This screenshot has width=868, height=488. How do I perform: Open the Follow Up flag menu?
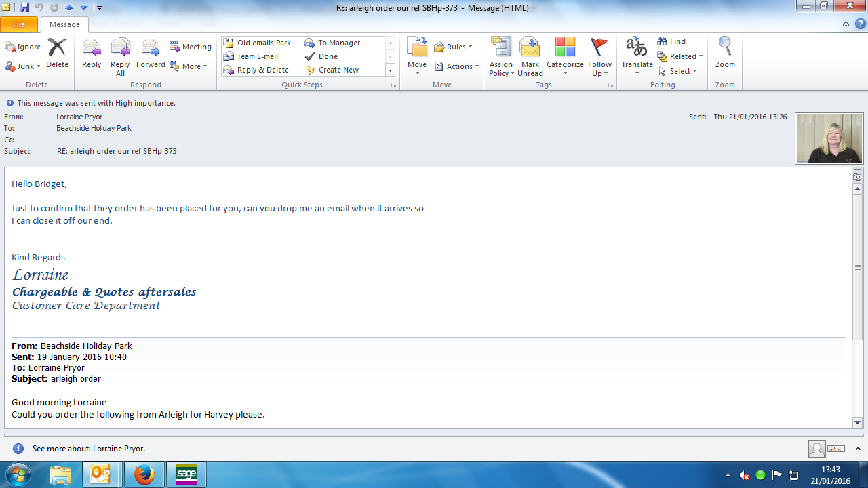599,57
